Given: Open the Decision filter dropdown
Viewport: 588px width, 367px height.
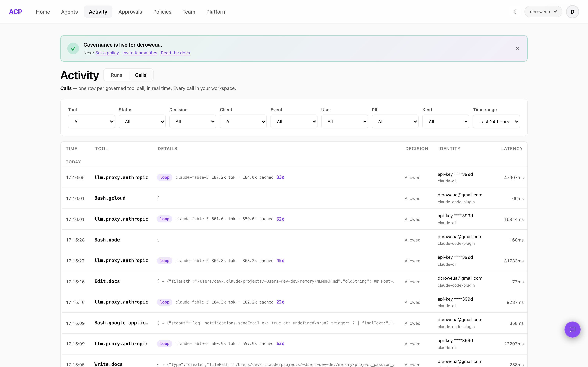Looking at the screenshot, I should 193,122.
